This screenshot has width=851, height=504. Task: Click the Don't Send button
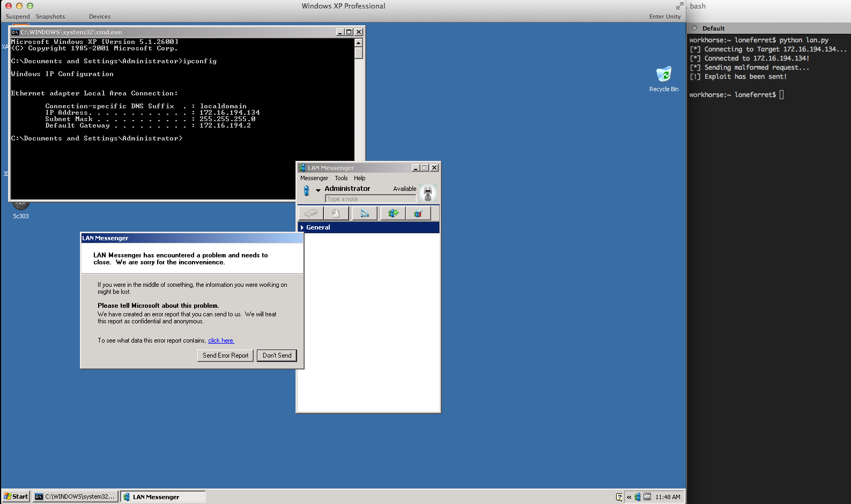277,355
